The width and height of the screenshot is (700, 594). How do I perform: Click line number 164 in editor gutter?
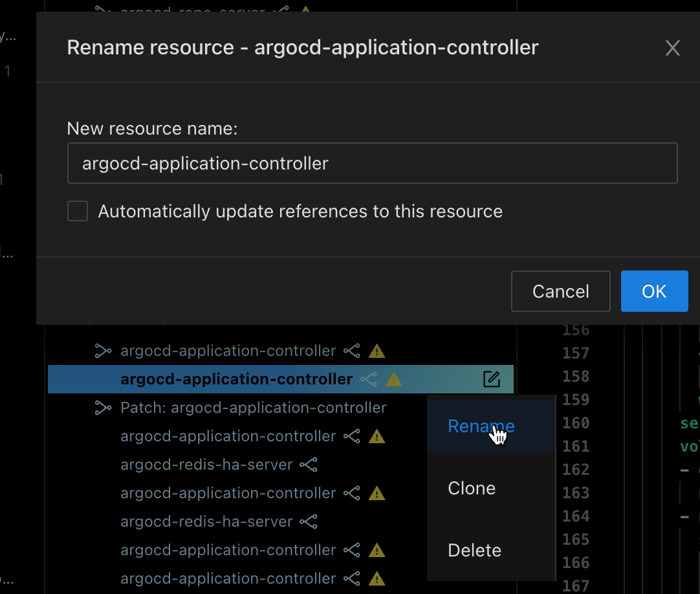pyautogui.click(x=576, y=516)
